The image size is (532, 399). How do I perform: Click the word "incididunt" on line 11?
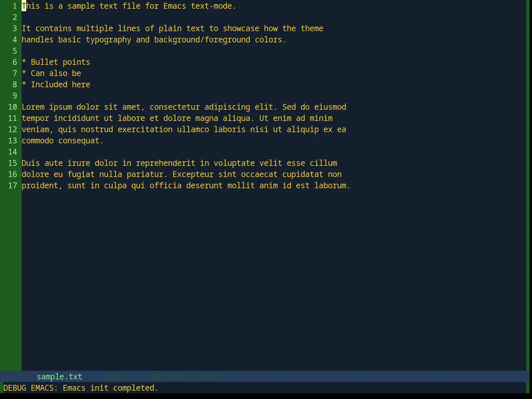(76, 118)
